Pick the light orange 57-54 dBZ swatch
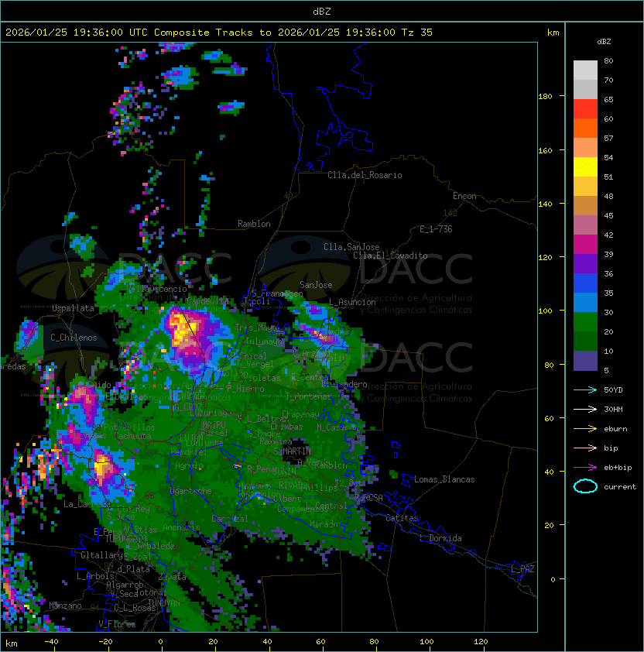The height and width of the screenshot is (652, 644). (585, 148)
